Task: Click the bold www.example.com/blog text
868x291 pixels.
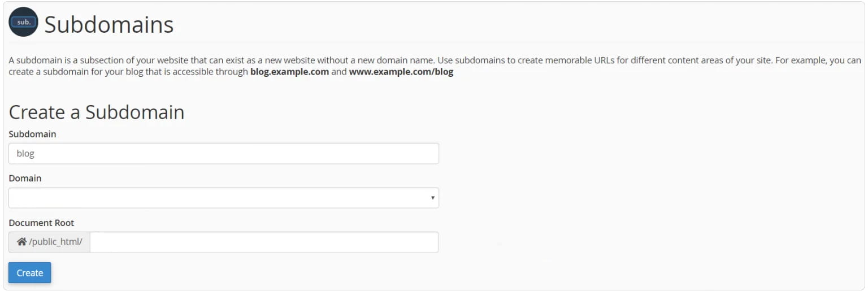Action: point(401,72)
